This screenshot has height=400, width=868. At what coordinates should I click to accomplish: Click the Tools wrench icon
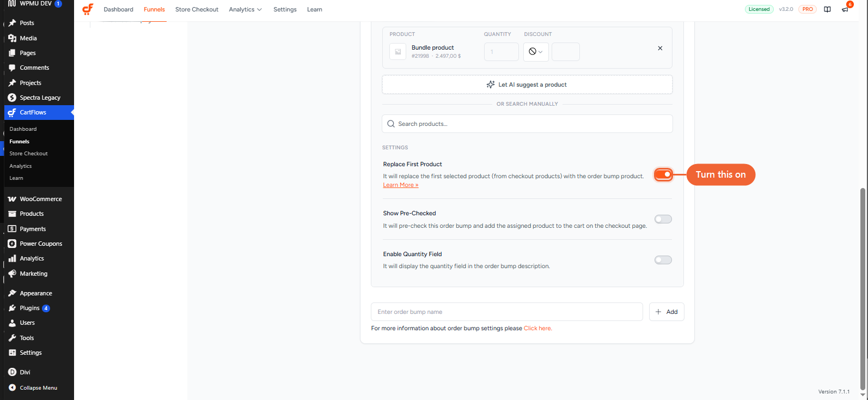pyautogui.click(x=12, y=338)
